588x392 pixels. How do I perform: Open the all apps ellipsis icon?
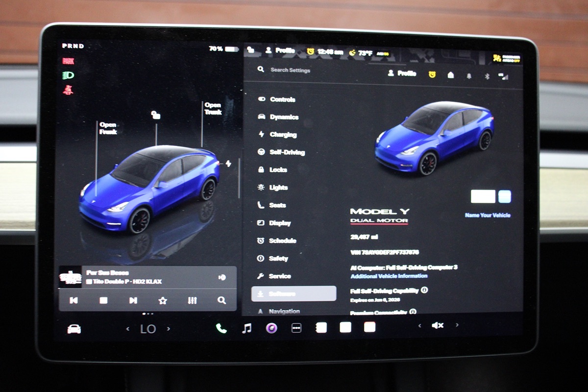pyautogui.click(x=296, y=328)
